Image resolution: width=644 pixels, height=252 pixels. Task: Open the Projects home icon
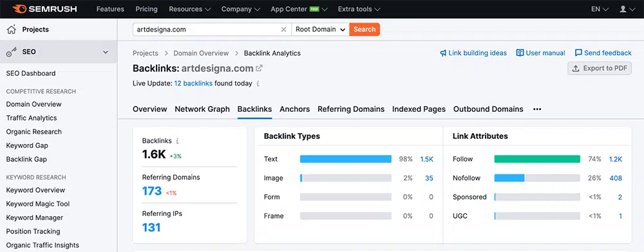click(12, 30)
